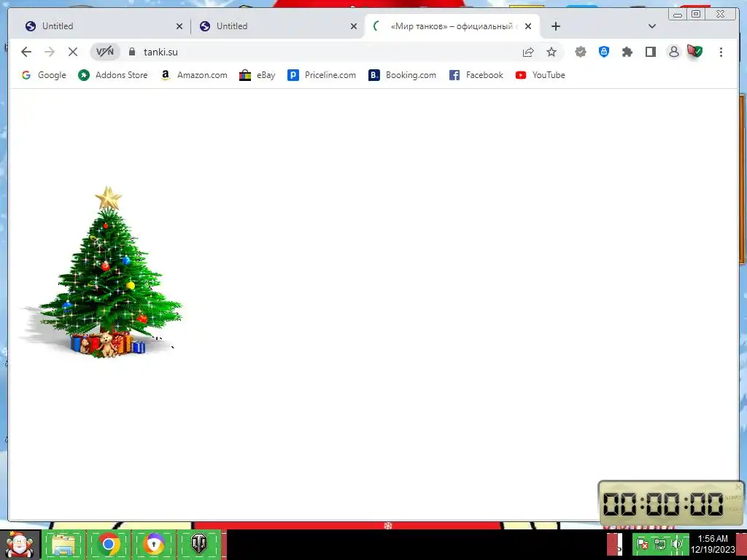
Task: Stop loading the page
Action: [72, 52]
